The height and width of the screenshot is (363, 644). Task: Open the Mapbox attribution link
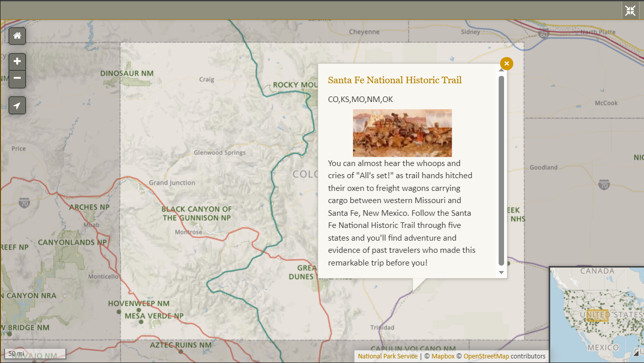coord(443,356)
